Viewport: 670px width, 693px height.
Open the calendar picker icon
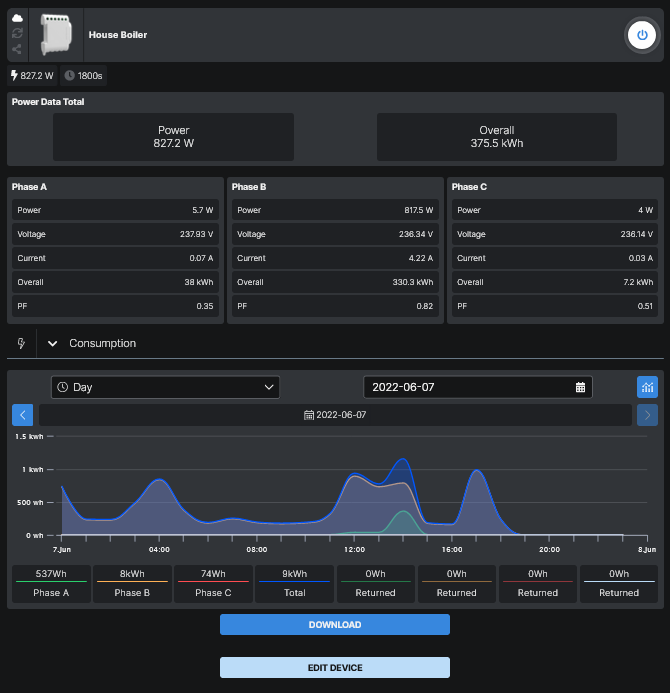(580, 387)
